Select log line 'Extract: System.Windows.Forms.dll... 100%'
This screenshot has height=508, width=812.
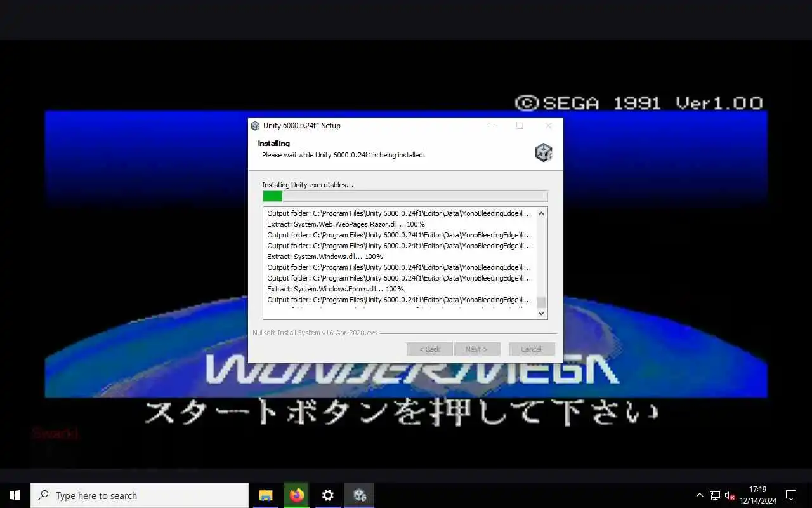click(x=336, y=289)
